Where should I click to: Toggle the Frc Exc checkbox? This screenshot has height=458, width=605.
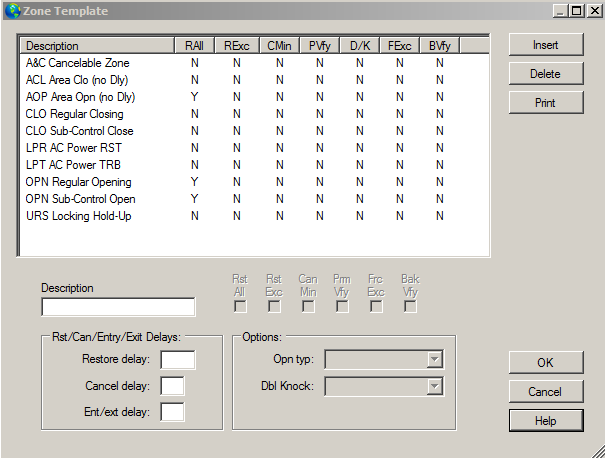[x=376, y=307]
